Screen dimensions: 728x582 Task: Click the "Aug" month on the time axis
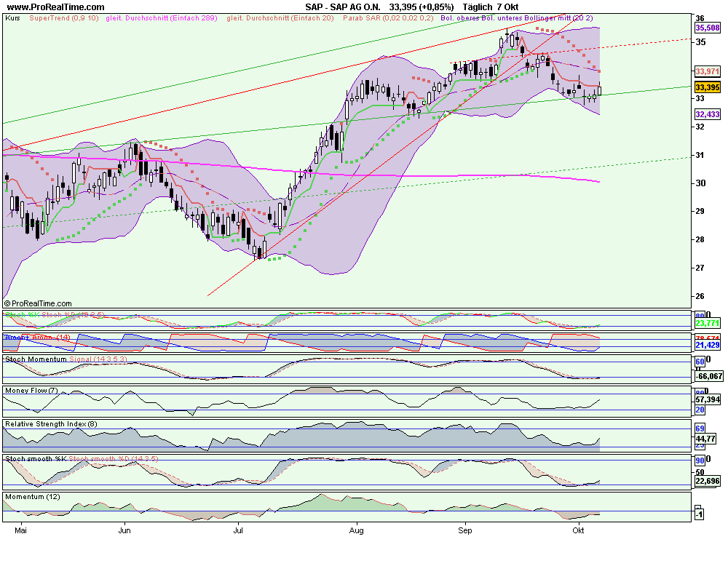tap(356, 530)
